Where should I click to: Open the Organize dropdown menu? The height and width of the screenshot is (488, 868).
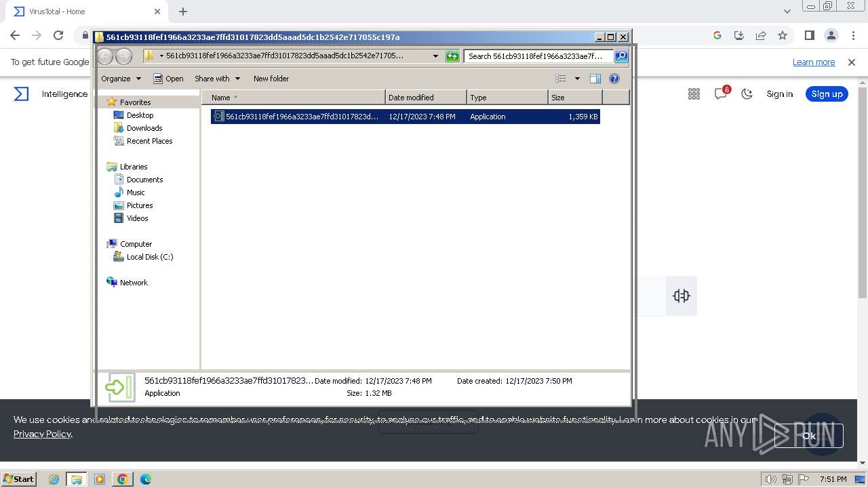121,79
